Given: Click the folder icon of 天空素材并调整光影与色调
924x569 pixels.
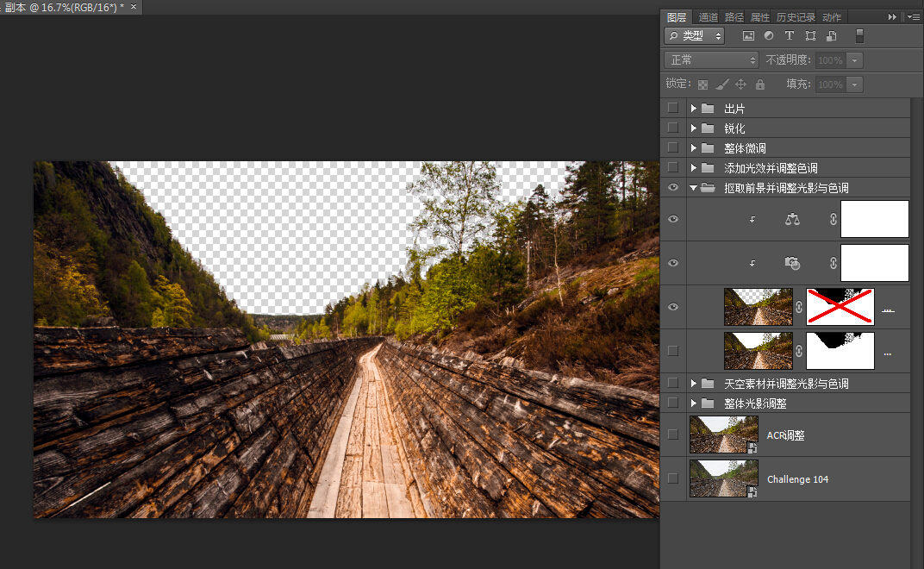Looking at the screenshot, I should [708, 384].
